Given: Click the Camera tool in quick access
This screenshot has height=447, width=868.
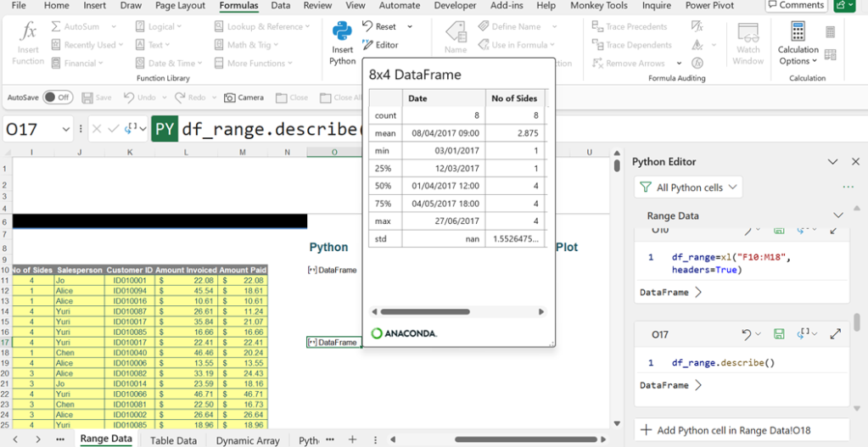Looking at the screenshot, I should click(x=244, y=98).
